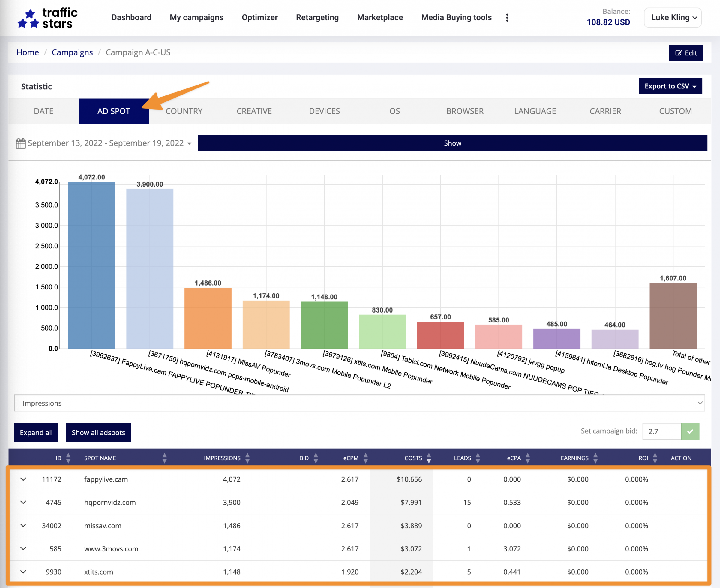The width and height of the screenshot is (720, 588).
Task: Click the $10.656 cost cell
Action: 409,479
